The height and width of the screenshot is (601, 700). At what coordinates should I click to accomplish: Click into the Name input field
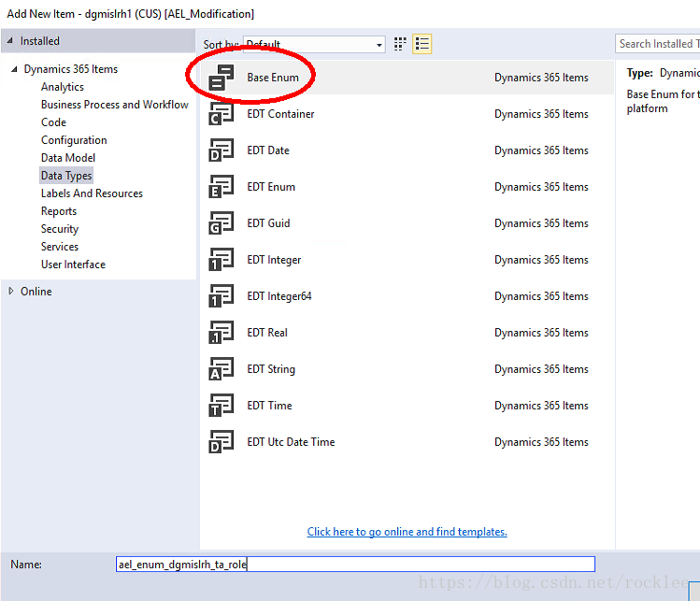(355, 564)
